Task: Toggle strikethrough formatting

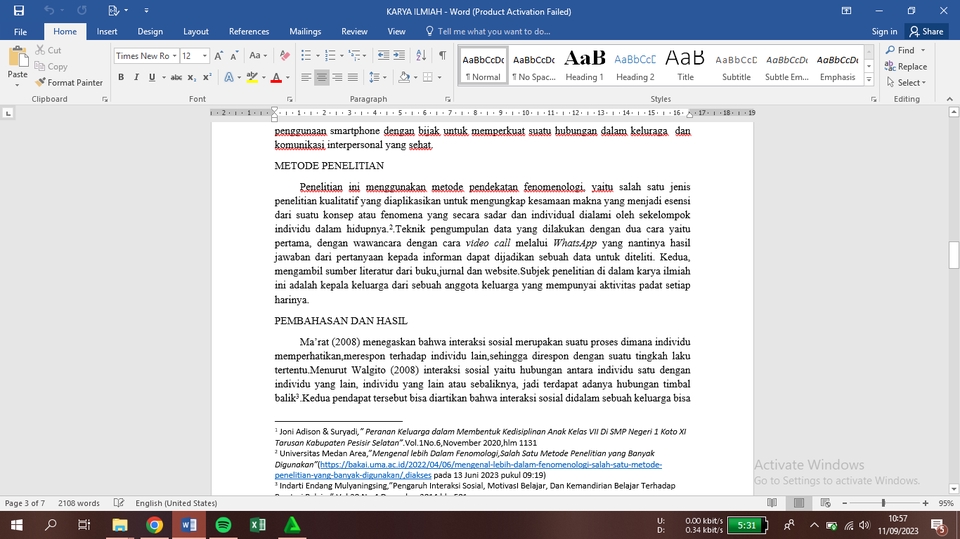Action: pos(176,77)
